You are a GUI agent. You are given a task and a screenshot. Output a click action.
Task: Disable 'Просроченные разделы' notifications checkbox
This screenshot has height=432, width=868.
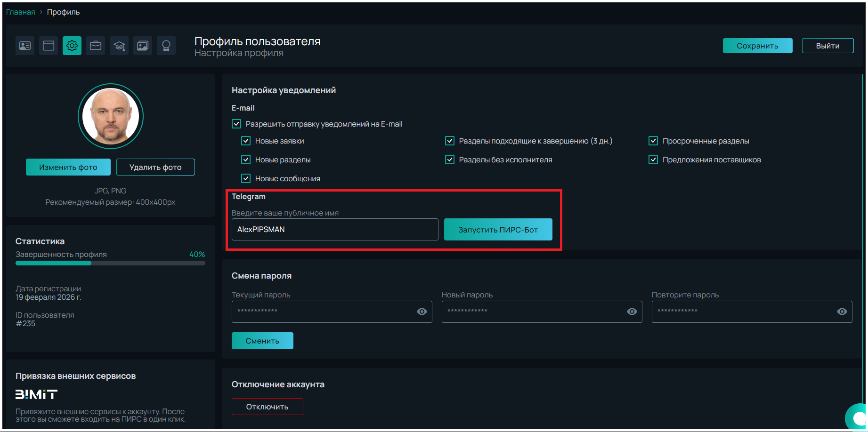[x=653, y=141]
